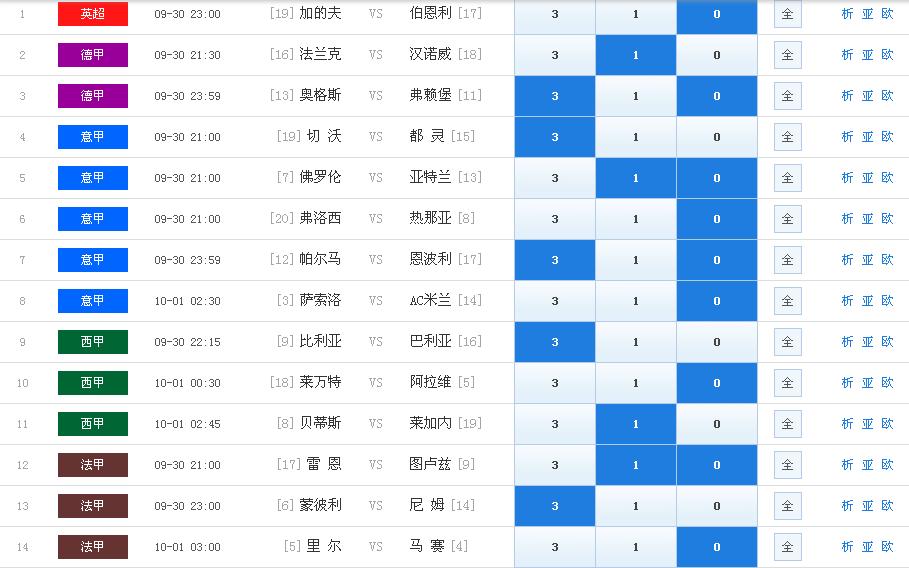Click away team name AC米兰
The height and width of the screenshot is (568, 909).
pyautogui.click(x=430, y=300)
